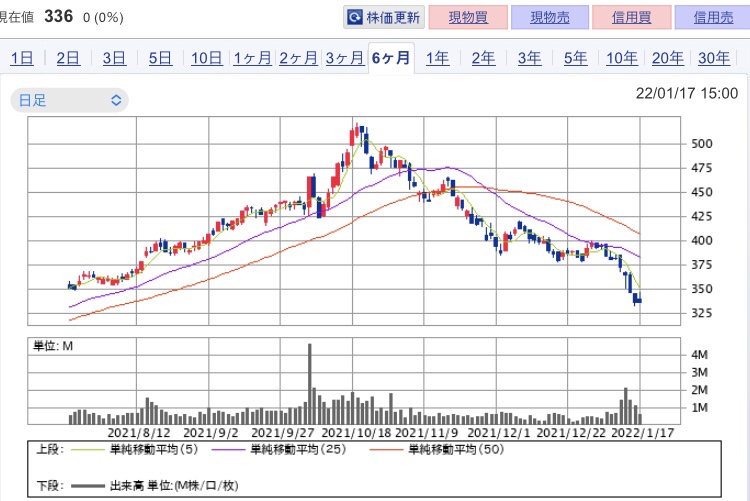
Task: Switch chart to 10日 range
Action: [x=207, y=58]
